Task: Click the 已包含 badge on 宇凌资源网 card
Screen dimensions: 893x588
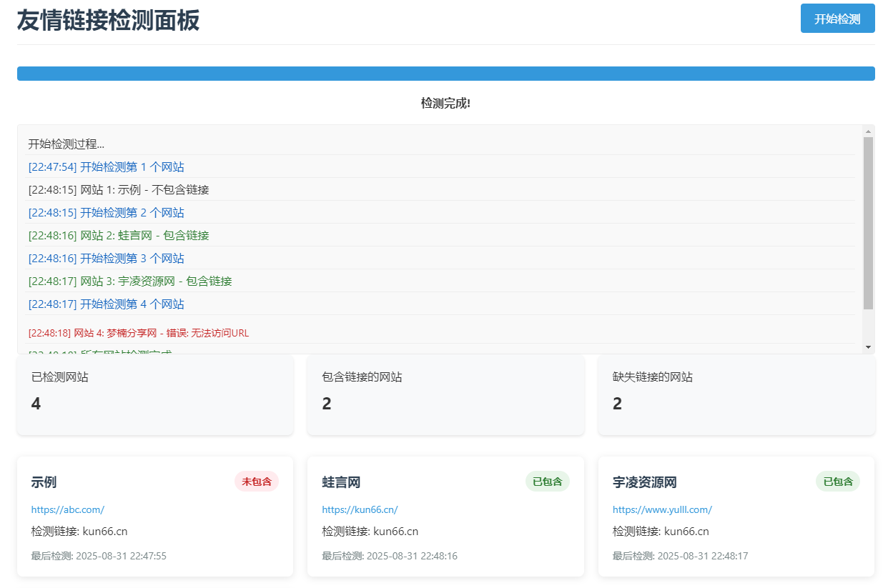Action: tap(838, 481)
